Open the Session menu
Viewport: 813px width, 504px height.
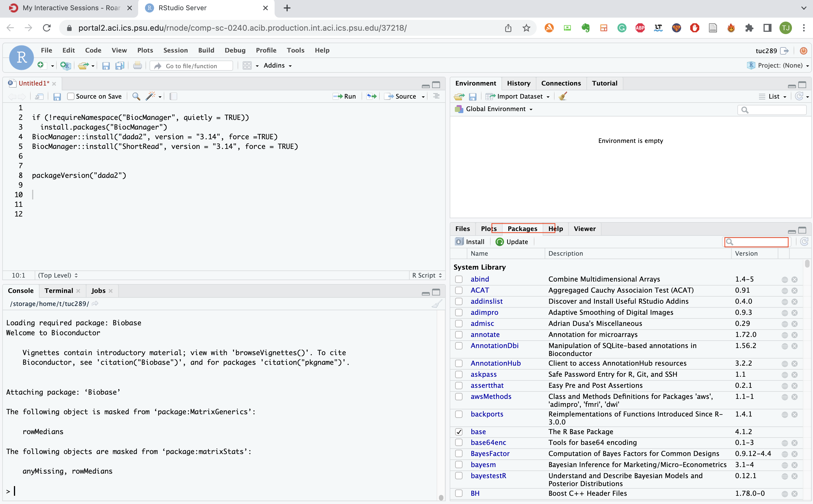tap(175, 50)
